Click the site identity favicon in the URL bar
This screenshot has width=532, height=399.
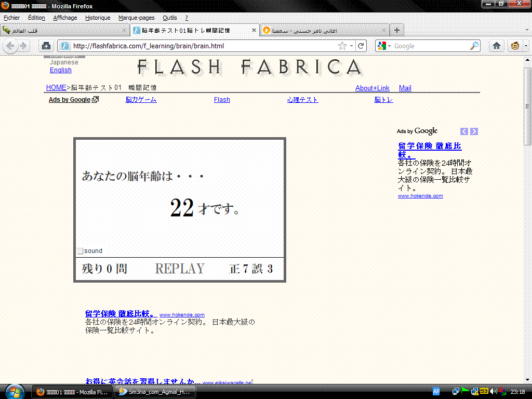[x=65, y=46]
